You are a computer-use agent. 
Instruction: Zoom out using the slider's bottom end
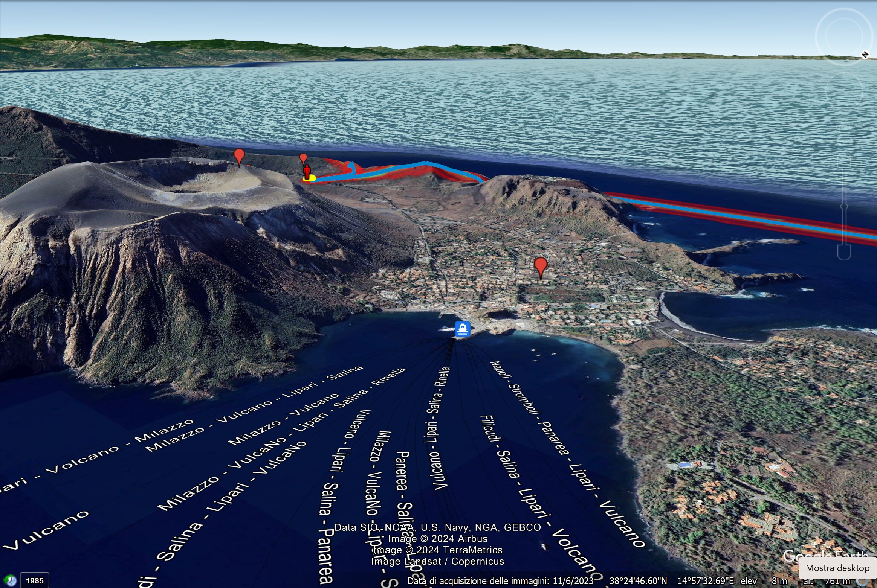pos(844,253)
